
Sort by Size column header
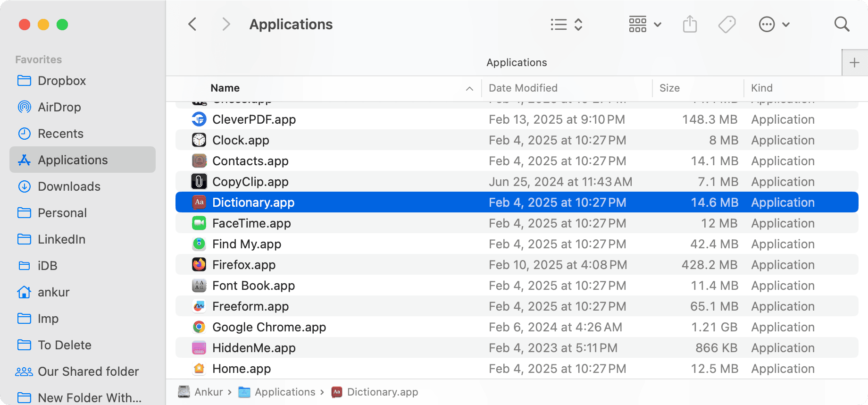[x=669, y=88]
